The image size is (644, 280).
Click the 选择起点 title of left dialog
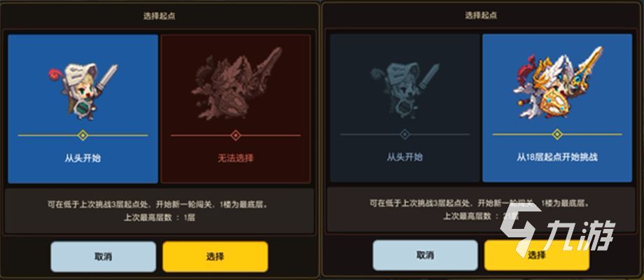pyautogui.click(x=160, y=16)
